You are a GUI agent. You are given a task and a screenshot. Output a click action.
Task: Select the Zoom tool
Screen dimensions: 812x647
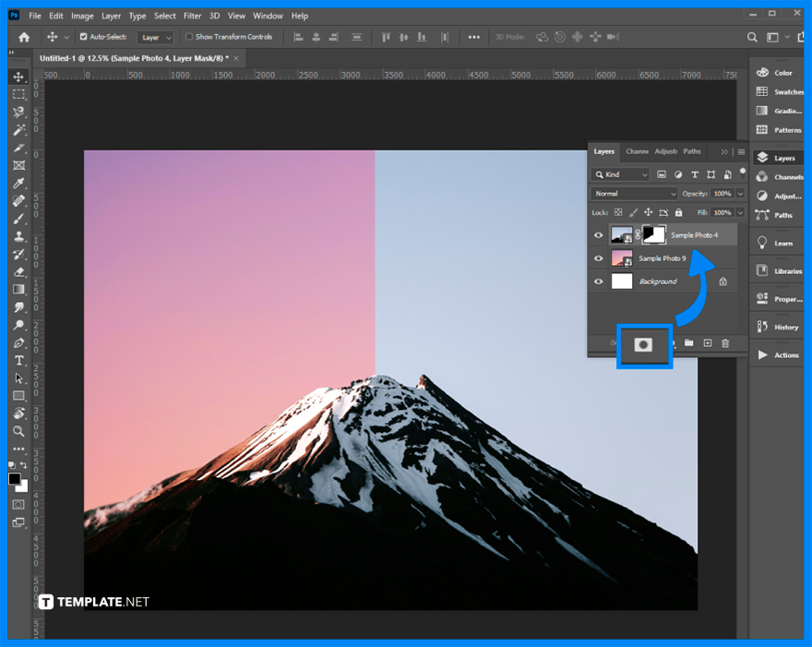[18, 431]
